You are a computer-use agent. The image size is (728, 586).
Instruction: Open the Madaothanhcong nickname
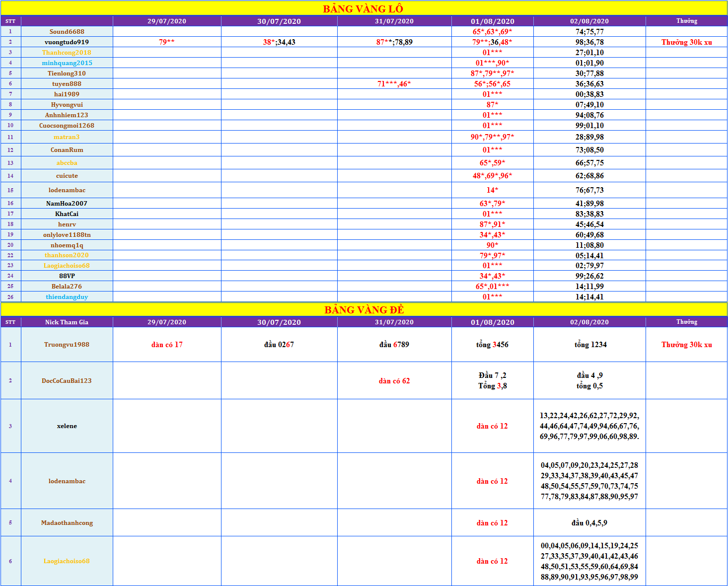tap(67, 523)
